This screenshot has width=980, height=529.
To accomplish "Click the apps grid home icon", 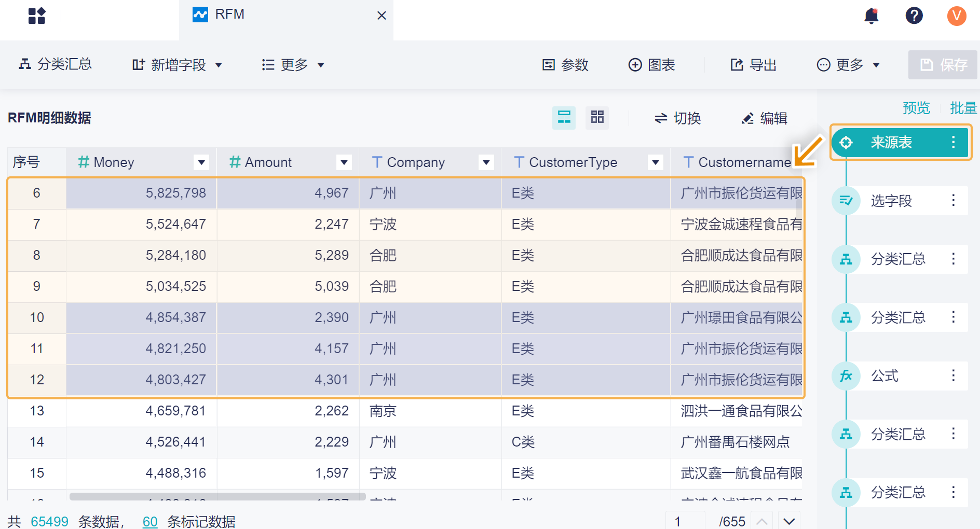I will [x=37, y=16].
